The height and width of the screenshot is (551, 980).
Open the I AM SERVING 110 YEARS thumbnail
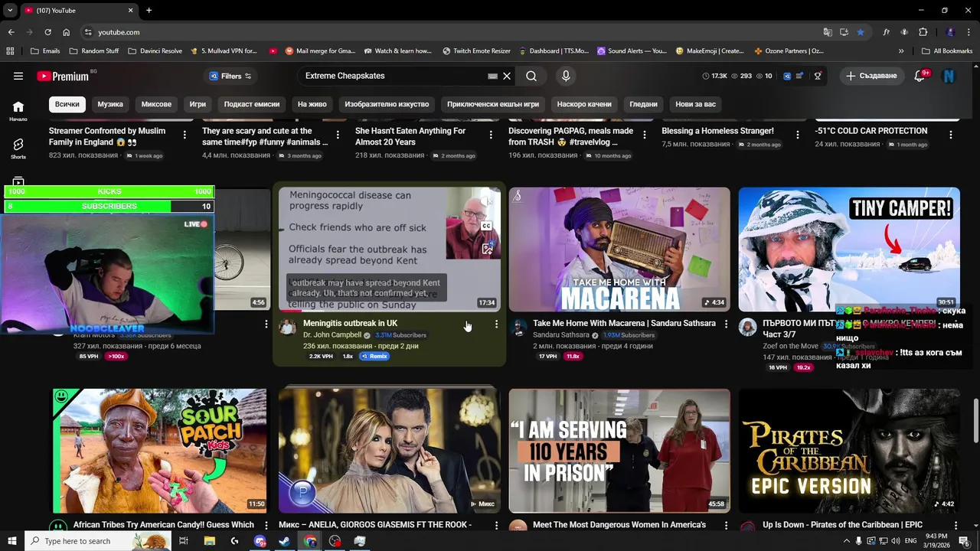click(x=619, y=451)
